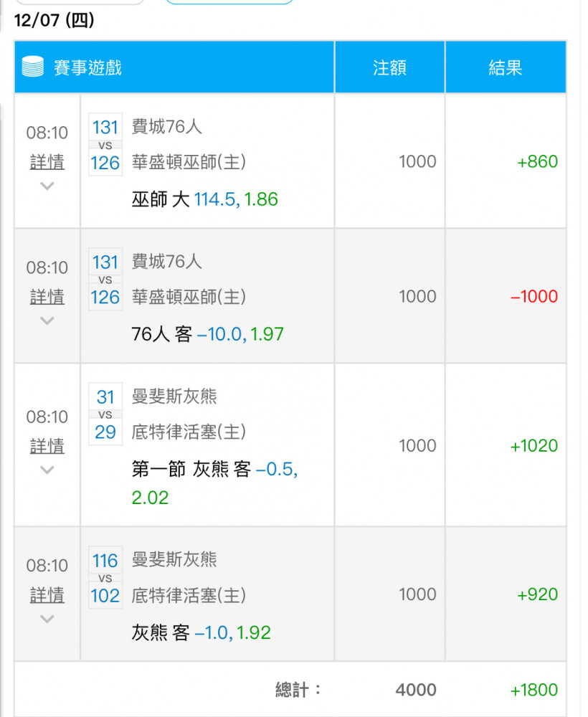Select the -1000 result value
Viewport: 588px width, 717px height.
pos(534,296)
